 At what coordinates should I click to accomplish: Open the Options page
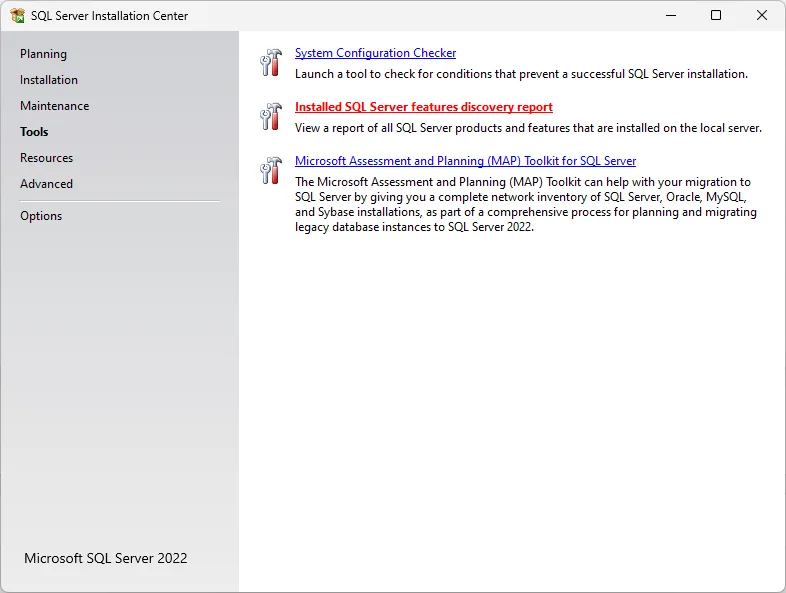coord(41,216)
